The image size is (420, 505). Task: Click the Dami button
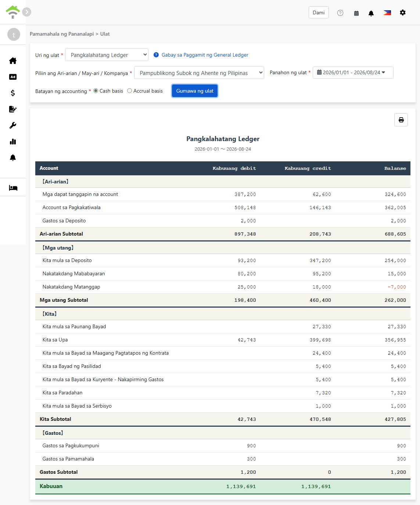[319, 12]
